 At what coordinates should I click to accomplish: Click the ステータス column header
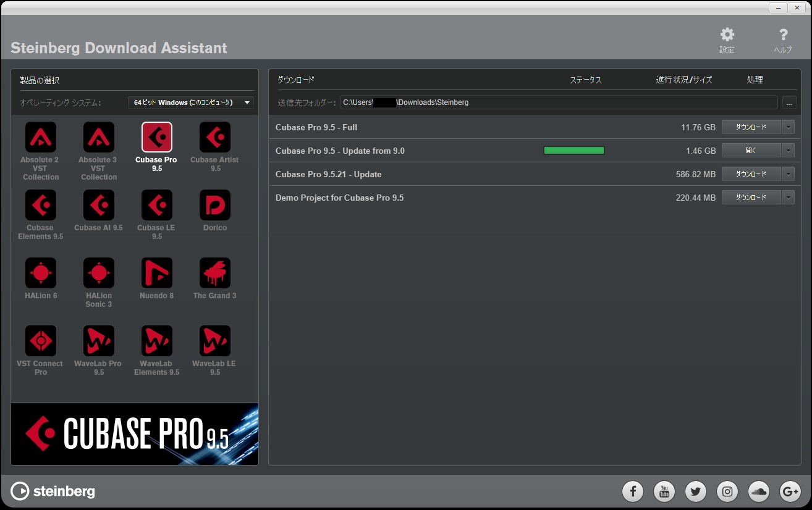585,80
